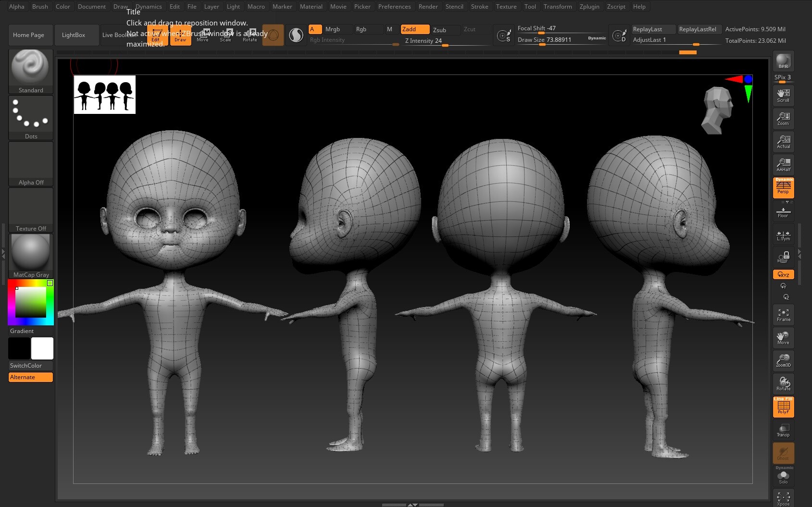Expand the right tray divider arrow
The image size is (812, 507).
[800, 252]
